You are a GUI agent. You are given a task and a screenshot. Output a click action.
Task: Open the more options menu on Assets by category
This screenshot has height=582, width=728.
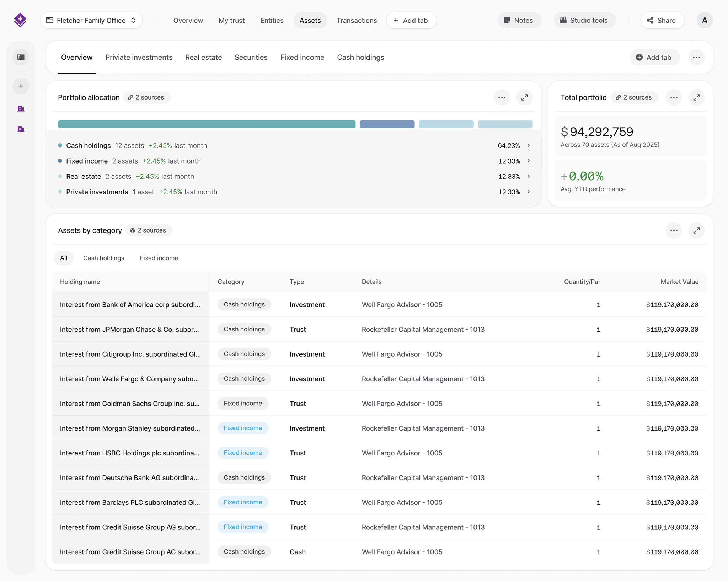[x=674, y=230]
